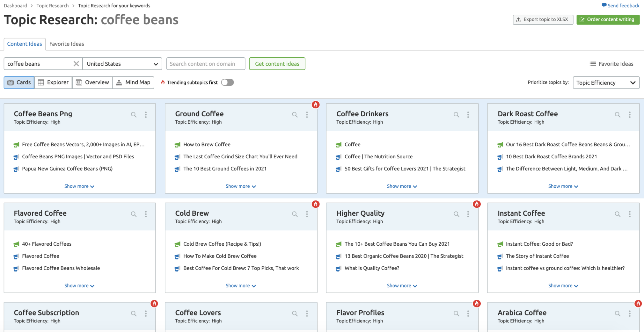Open three-dot menu on Instant Coffee card
This screenshot has width=644, height=332.
coord(630,214)
